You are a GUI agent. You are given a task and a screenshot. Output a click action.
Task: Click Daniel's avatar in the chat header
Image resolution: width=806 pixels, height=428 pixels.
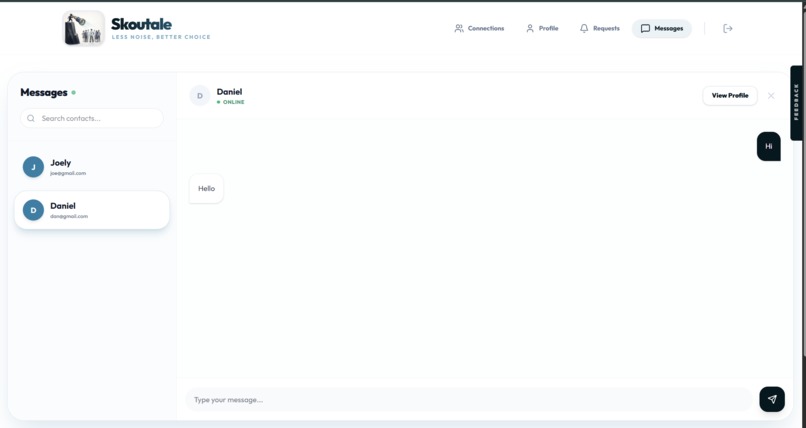[x=200, y=96]
